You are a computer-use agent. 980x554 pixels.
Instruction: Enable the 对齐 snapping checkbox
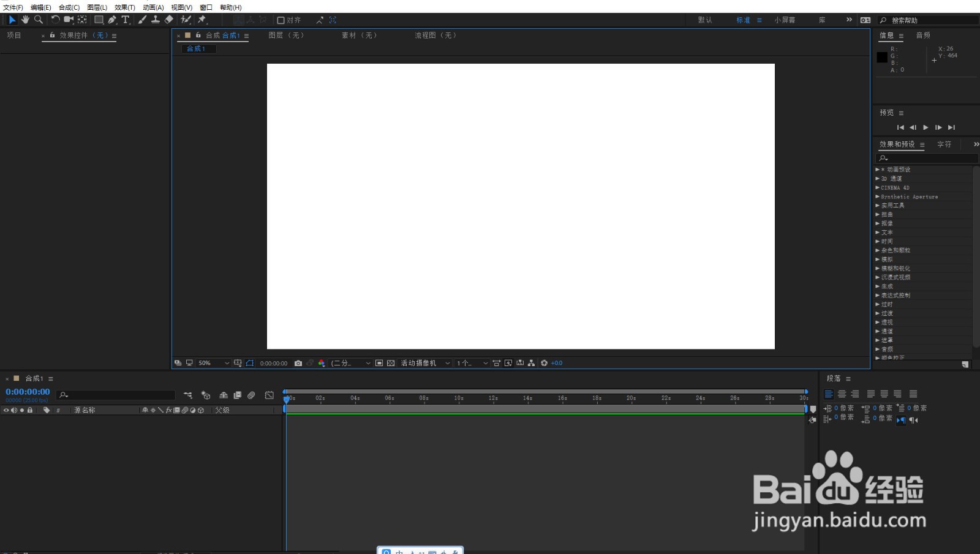click(281, 20)
